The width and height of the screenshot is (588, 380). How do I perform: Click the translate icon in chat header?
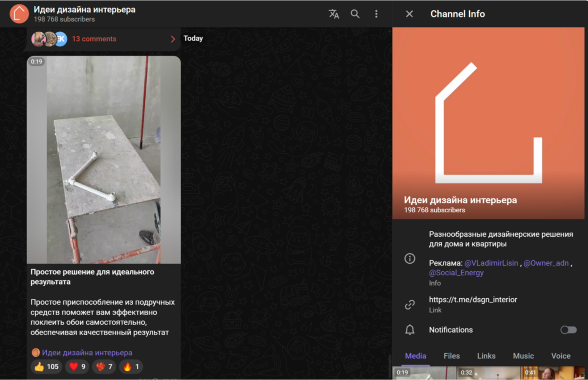[x=333, y=14]
